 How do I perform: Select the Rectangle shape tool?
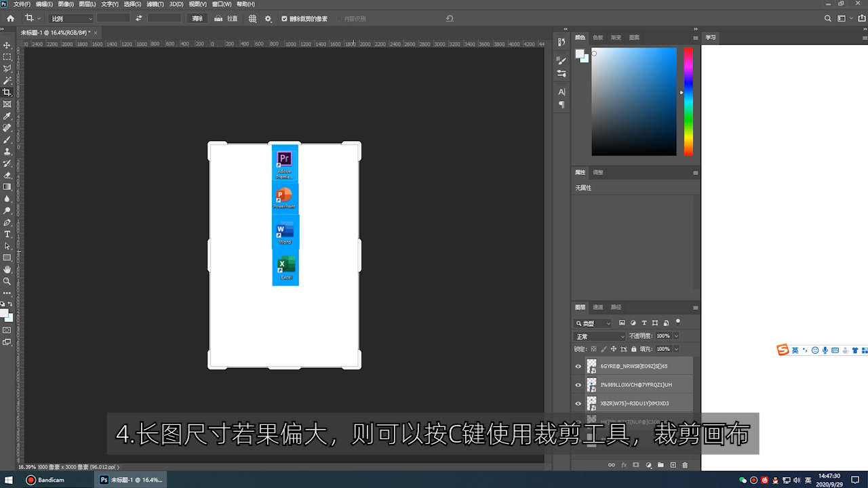7,258
